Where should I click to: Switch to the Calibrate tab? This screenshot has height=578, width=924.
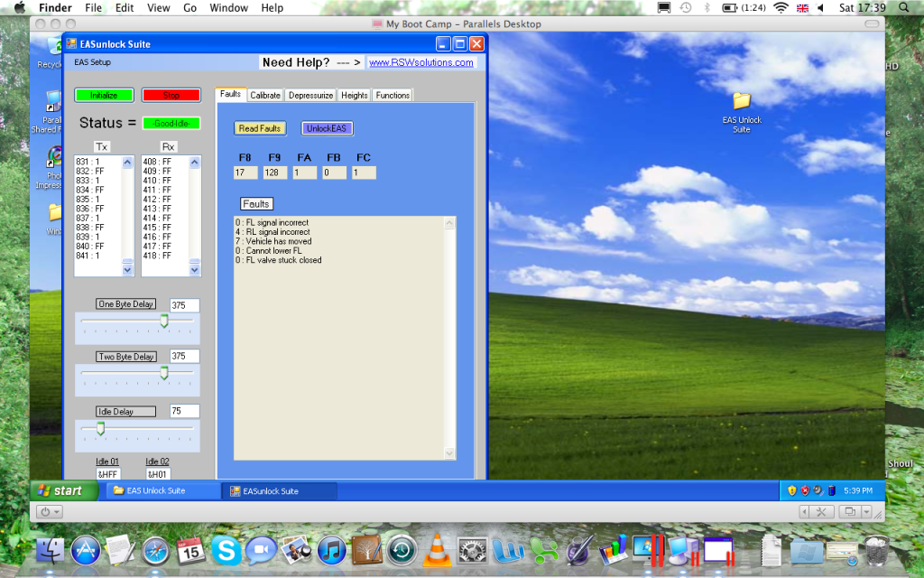tap(265, 95)
